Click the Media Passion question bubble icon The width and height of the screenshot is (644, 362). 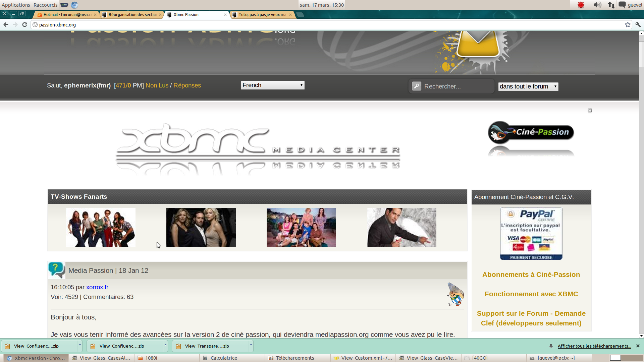click(57, 270)
